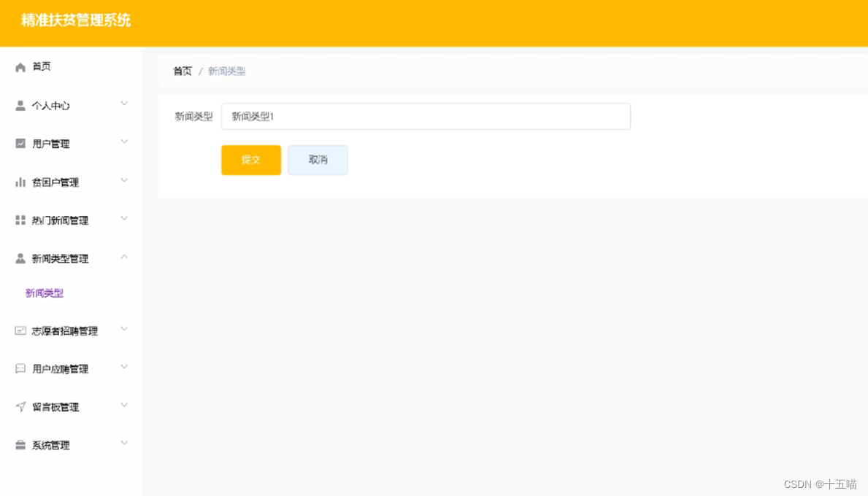Click the person icon beside 个人中心
The width and height of the screenshot is (868, 496).
(20, 106)
